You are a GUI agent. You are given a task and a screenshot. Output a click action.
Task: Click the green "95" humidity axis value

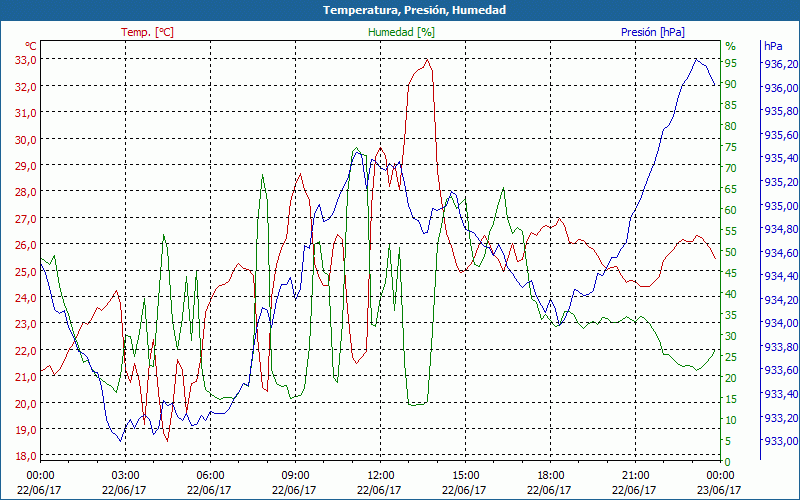[x=730, y=63]
